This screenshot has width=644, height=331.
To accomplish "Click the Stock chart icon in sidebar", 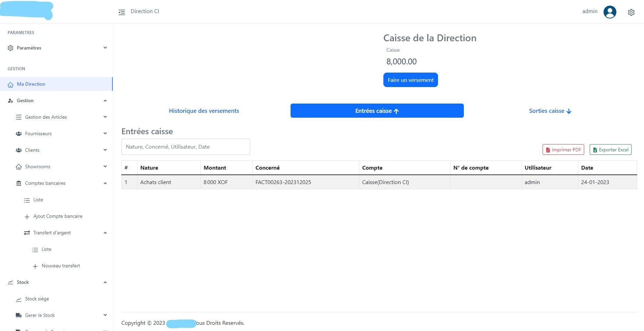I will coord(10,282).
